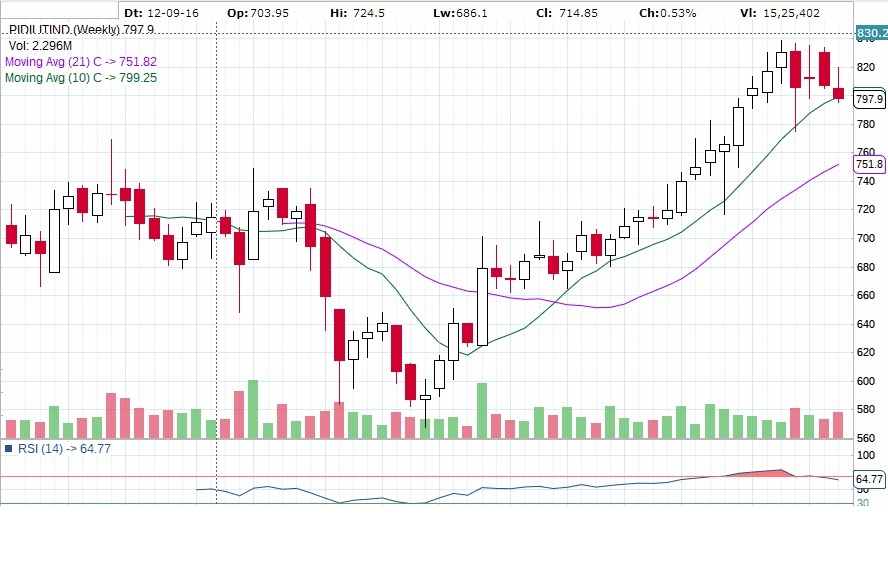Click the PIDILITIND (Weekly) chart title
This screenshot has height=576, width=888.
pos(82,29)
